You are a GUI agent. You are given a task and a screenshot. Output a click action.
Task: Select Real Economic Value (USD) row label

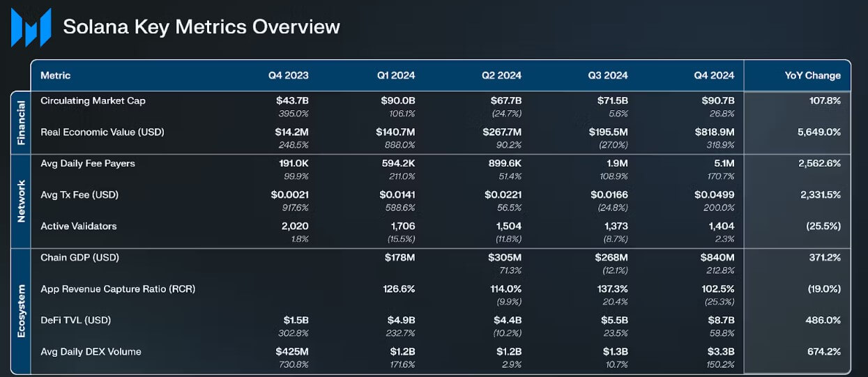tap(102, 132)
